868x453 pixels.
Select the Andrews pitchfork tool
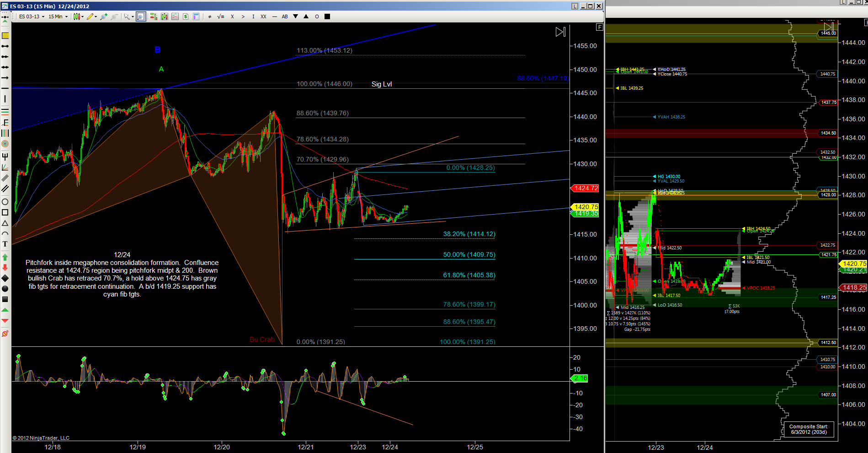point(5,156)
